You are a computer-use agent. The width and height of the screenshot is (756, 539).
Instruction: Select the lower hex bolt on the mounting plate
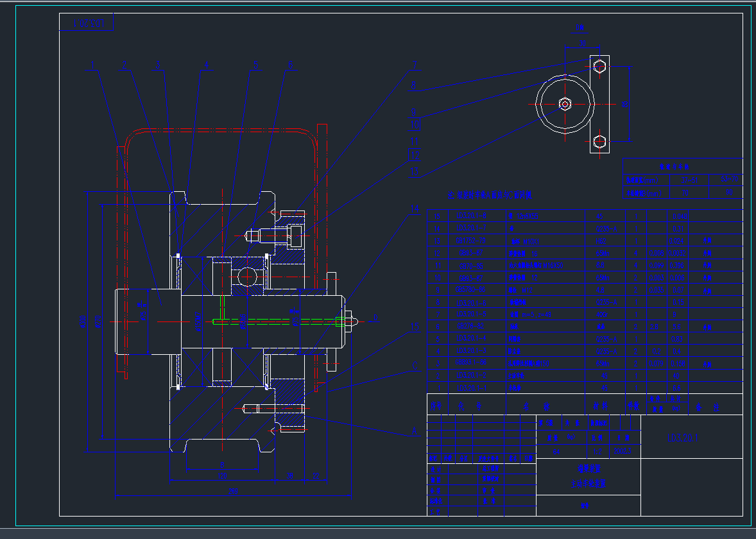click(599, 141)
